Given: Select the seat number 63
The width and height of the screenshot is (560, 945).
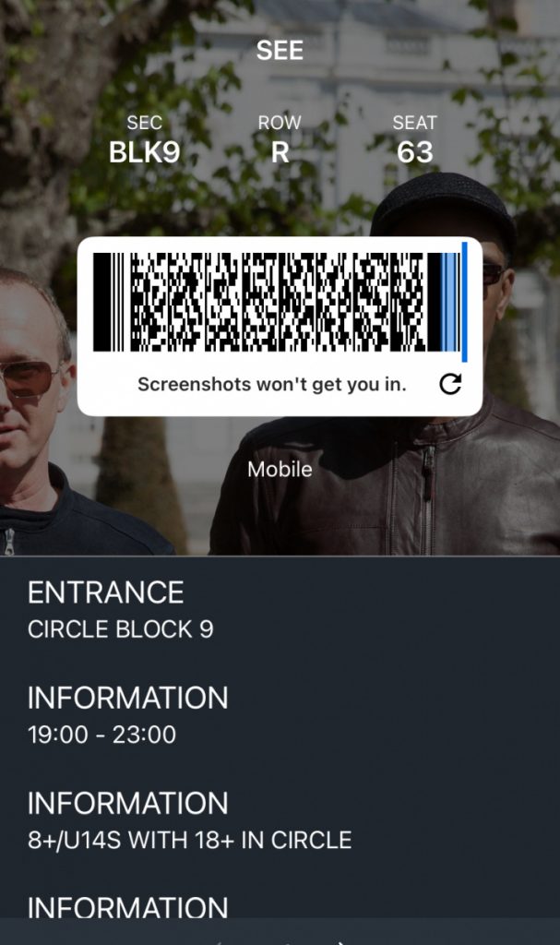Looking at the screenshot, I should (x=415, y=152).
